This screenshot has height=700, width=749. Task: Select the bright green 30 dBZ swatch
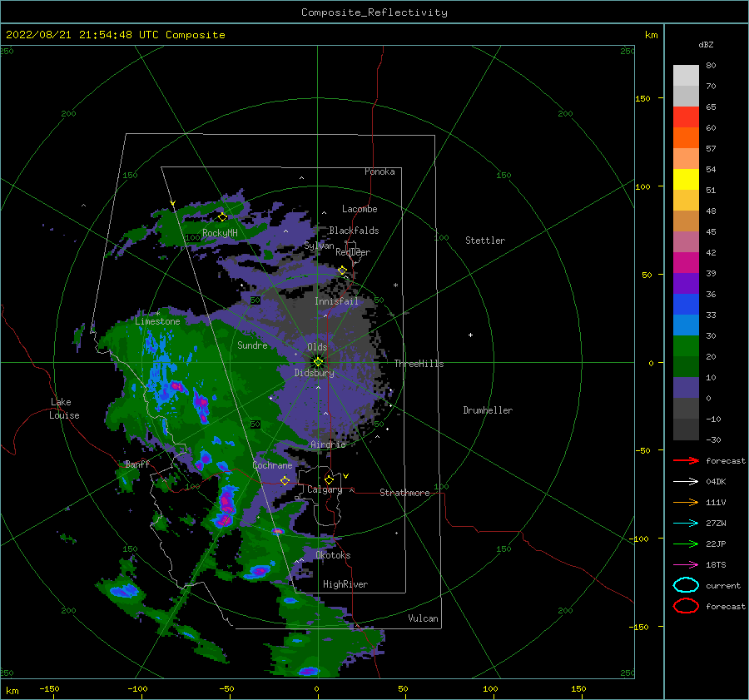click(x=686, y=346)
